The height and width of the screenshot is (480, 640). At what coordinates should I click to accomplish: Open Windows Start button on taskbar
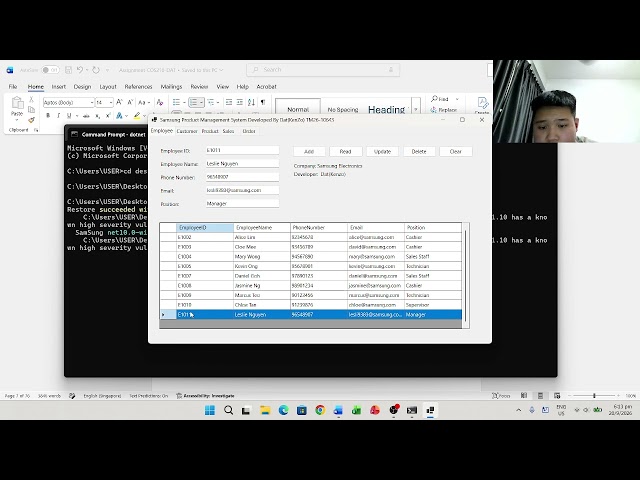(210, 410)
